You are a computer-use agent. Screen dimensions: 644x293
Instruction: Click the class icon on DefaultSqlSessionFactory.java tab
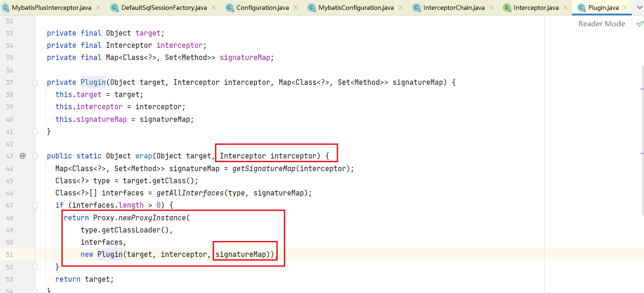point(114,8)
